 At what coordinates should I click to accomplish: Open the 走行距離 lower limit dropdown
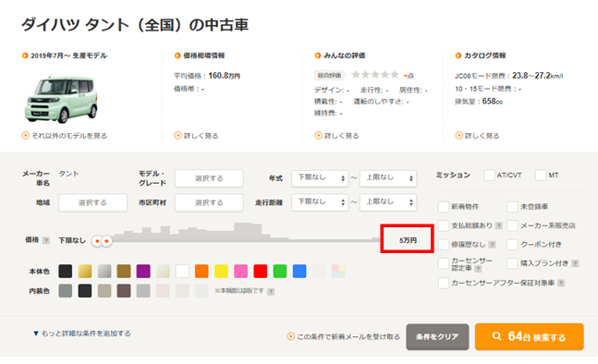pos(320,202)
